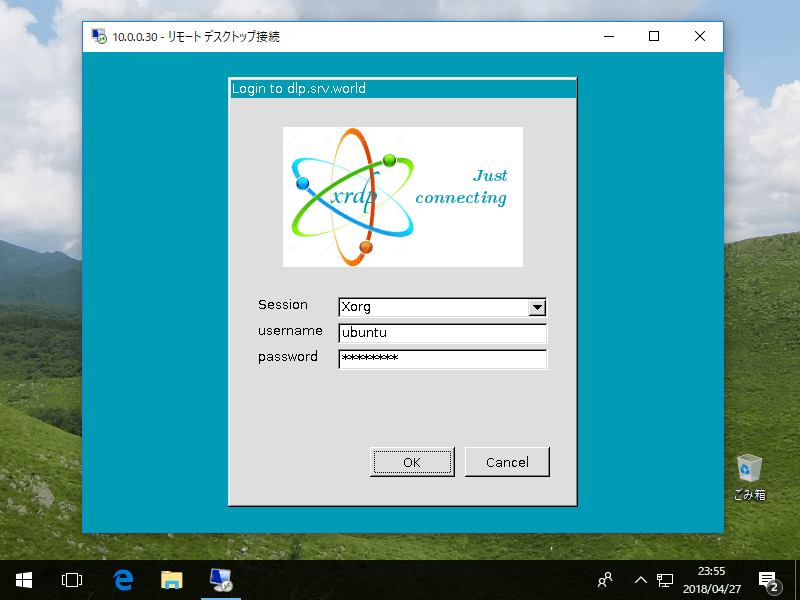Screen dimensions: 800x600
Task: Focus the username field containing ubuntu
Action: [442, 333]
